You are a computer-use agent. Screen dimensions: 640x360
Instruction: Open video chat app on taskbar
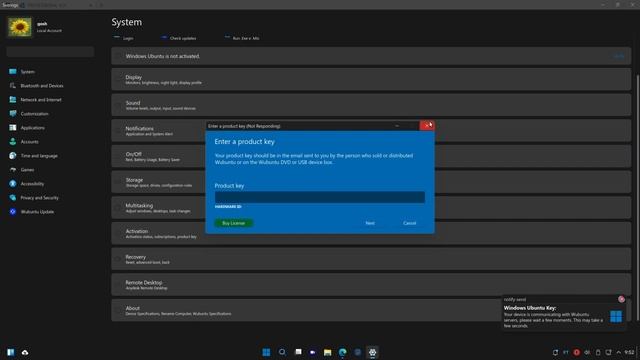313,352
